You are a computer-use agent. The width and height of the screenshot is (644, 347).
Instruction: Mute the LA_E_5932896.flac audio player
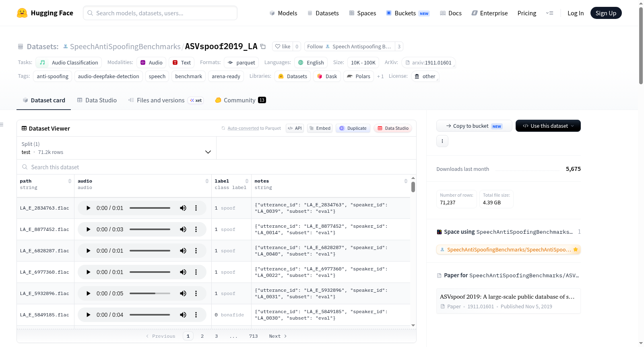tap(183, 293)
